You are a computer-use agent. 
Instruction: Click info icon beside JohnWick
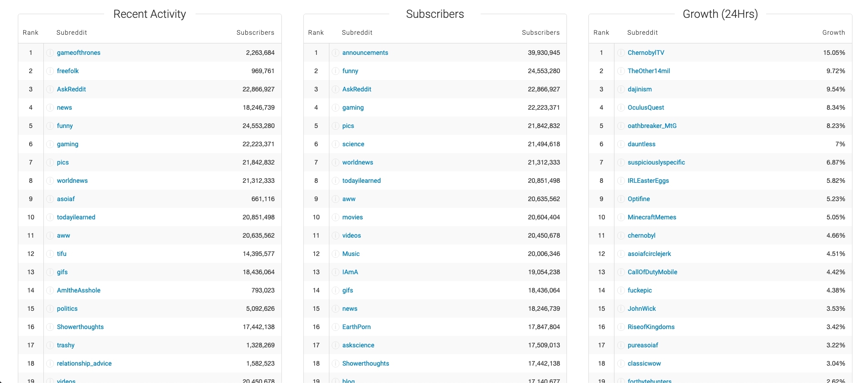click(621, 309)
